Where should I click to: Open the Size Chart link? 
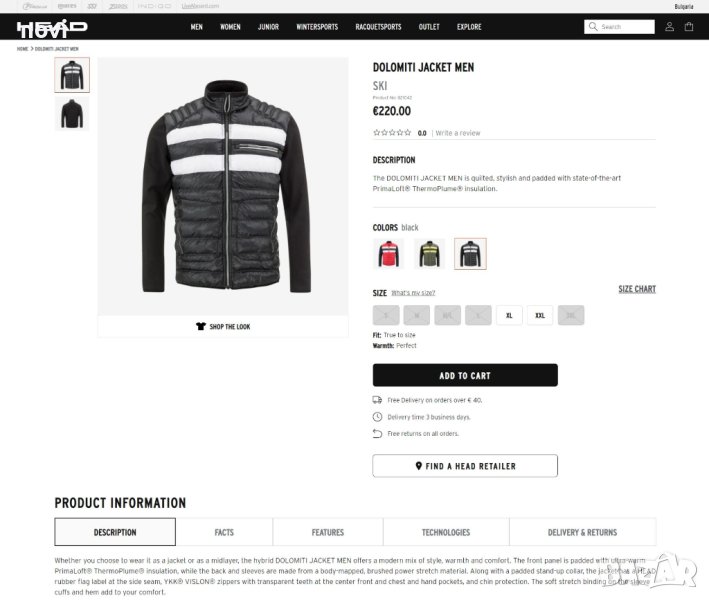637,289
